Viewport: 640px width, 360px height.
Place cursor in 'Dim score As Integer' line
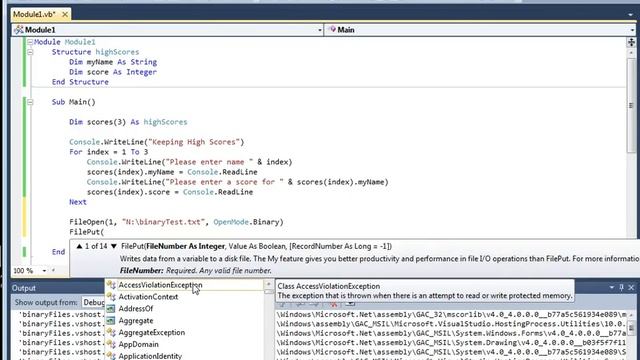coord(113,72)
